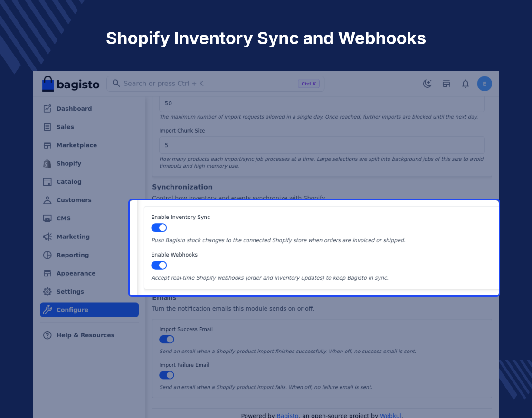Screen dimensions: 532x418
Task: Click the Settings gear icon
Action: pos(47,292)
